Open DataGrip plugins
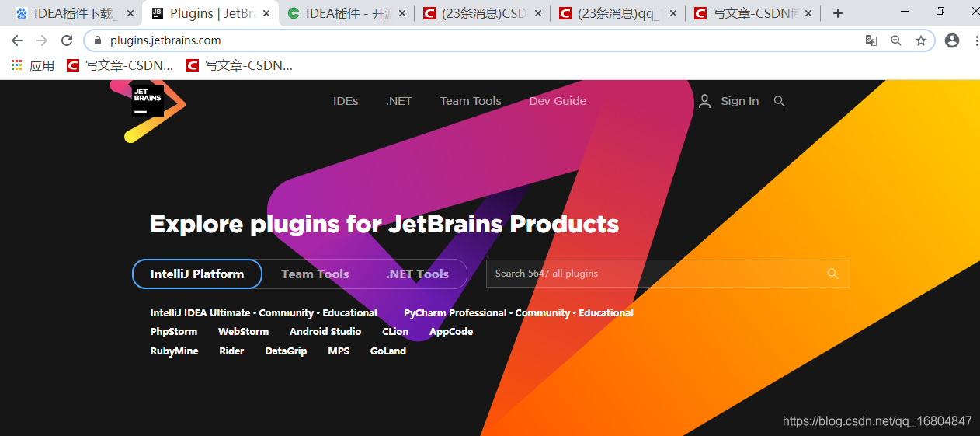This screenshot has height=436, width=980. 286,351
